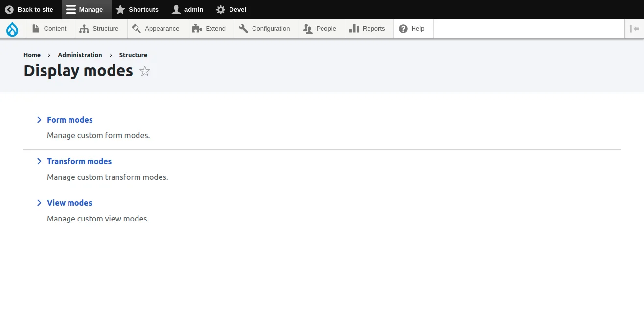Click the Appearance paintbrush icon
This screenshot has height=309, width=644.
(136, 28)
